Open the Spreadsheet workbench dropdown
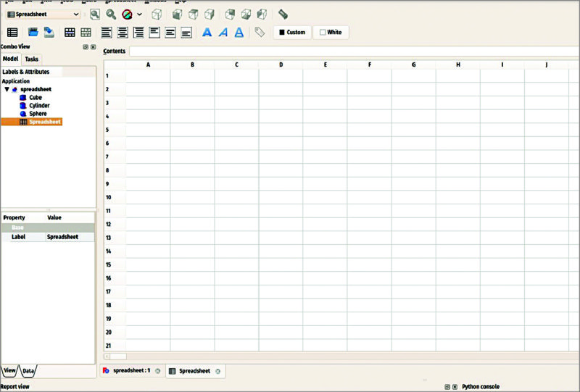Image resolution: width=580 pixels, height=392 pixels. pos(43,14)
